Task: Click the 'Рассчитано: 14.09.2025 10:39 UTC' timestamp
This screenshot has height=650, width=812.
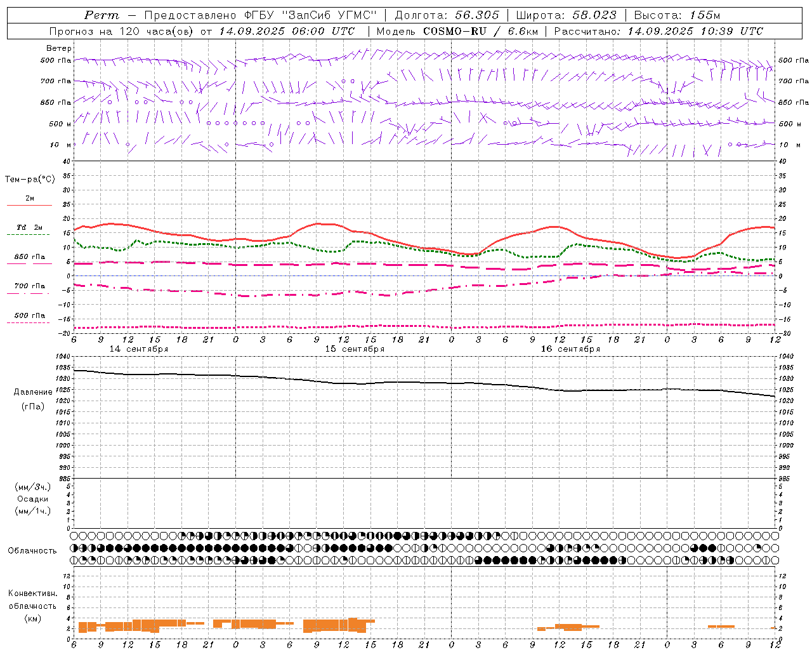Action: 658,31
